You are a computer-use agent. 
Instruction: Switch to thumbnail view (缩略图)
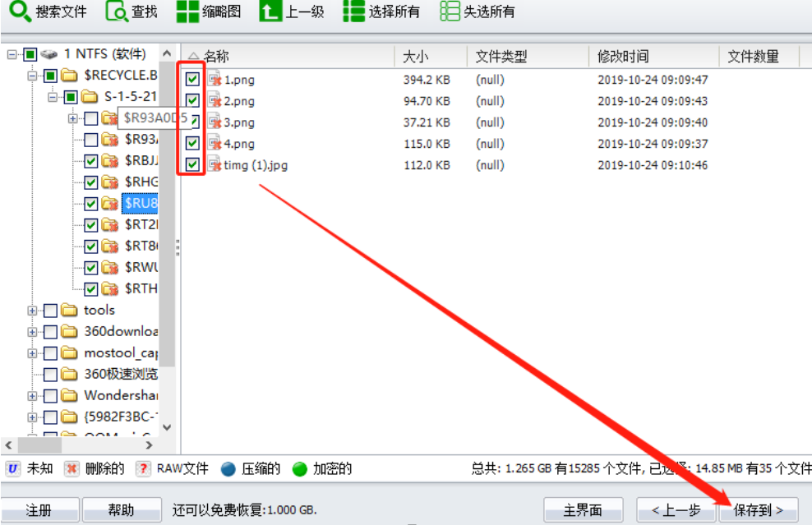208,11
